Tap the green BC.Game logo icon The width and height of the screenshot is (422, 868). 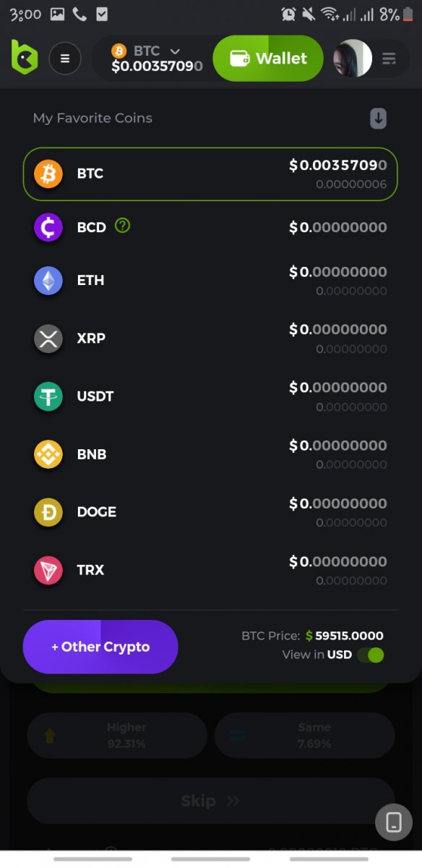(24, 58)
